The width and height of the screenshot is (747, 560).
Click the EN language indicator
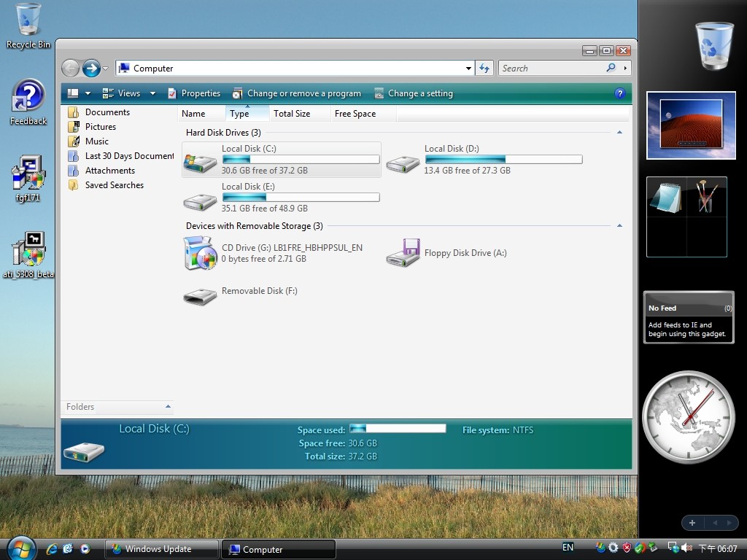pyautogui.click(x=568, y=547)
